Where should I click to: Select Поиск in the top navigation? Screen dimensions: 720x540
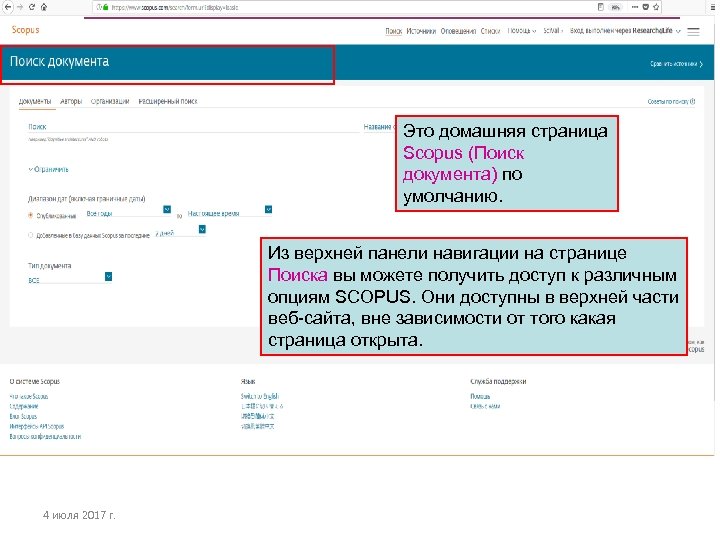point(394,31)
